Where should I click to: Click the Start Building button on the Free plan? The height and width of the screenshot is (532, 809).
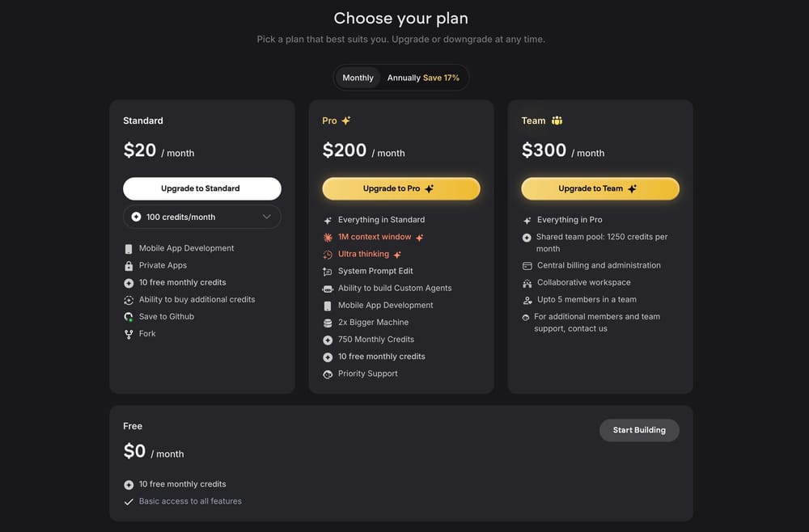(639, 430)
